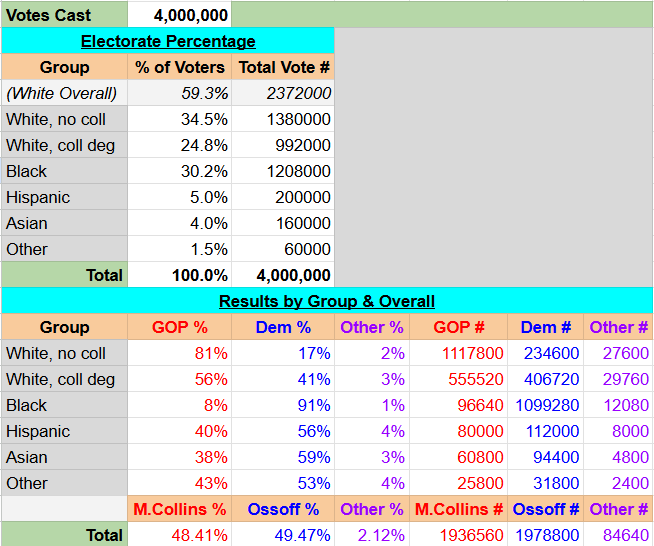Select the Electorate Percentage heading

point(168,41)
